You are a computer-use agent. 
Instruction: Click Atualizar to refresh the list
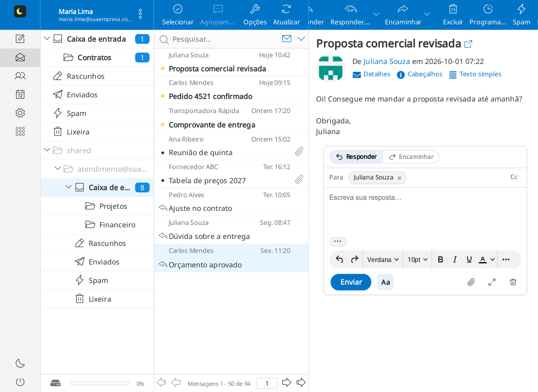point(286,15)
